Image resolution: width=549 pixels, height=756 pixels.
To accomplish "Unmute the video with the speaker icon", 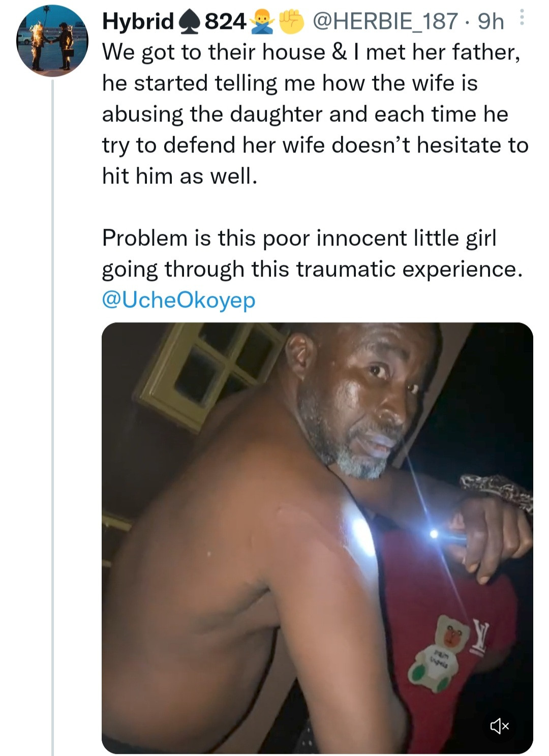I will (499, 725).
